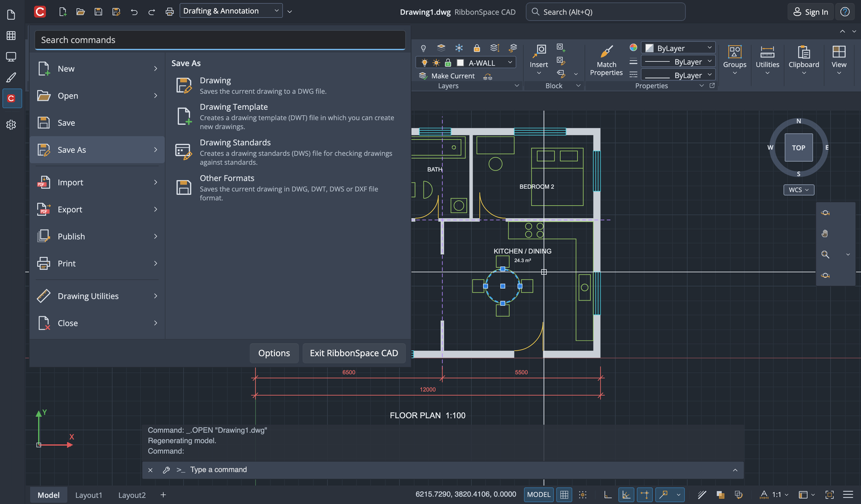Click the pencil icon in left sidebar
The height and width of the screenshot is (504, 861).
pyautogui.click(x=11, y=77)
